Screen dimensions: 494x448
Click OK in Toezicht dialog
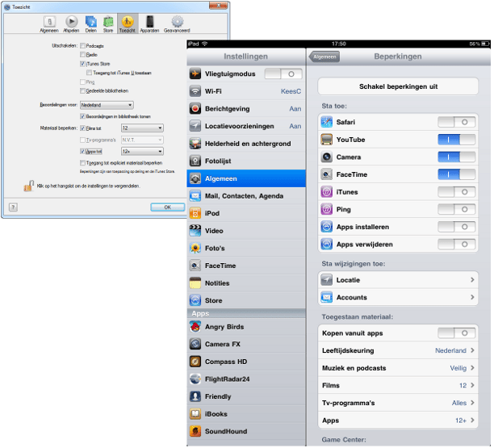coord(168,207)
